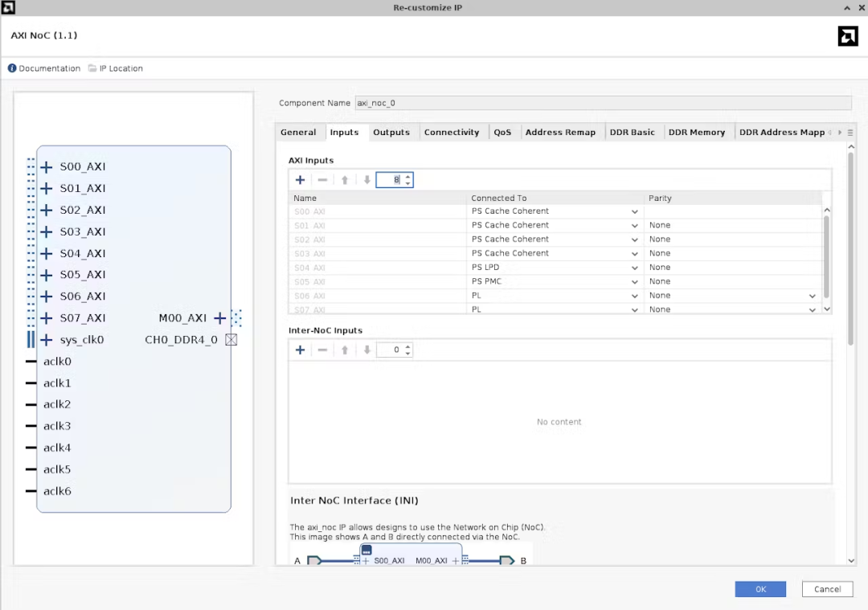Expand the S00_AXI port plus icon
868x610 pixels.
click(47, 167)
